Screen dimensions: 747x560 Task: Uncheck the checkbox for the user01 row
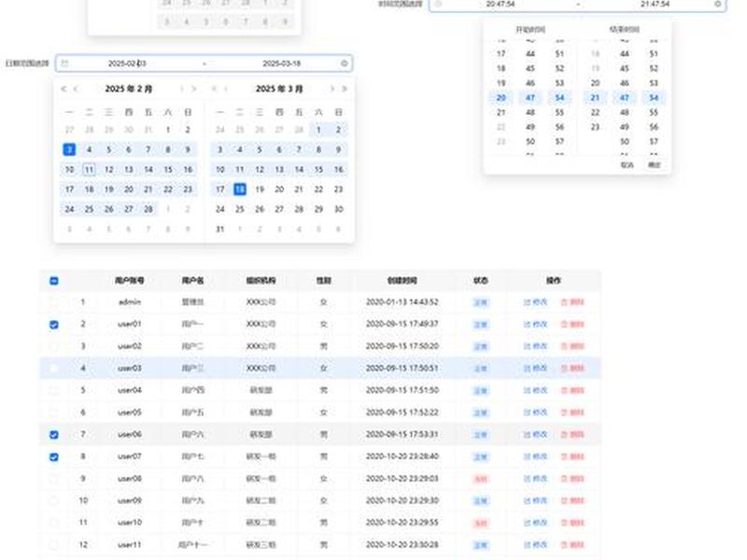pos(54,324)
